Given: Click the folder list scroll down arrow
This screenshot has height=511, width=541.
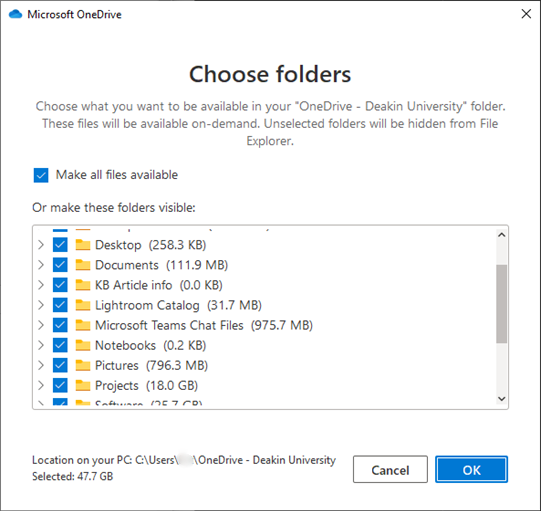Looking at the screenshot, I should tap(502, 399).
